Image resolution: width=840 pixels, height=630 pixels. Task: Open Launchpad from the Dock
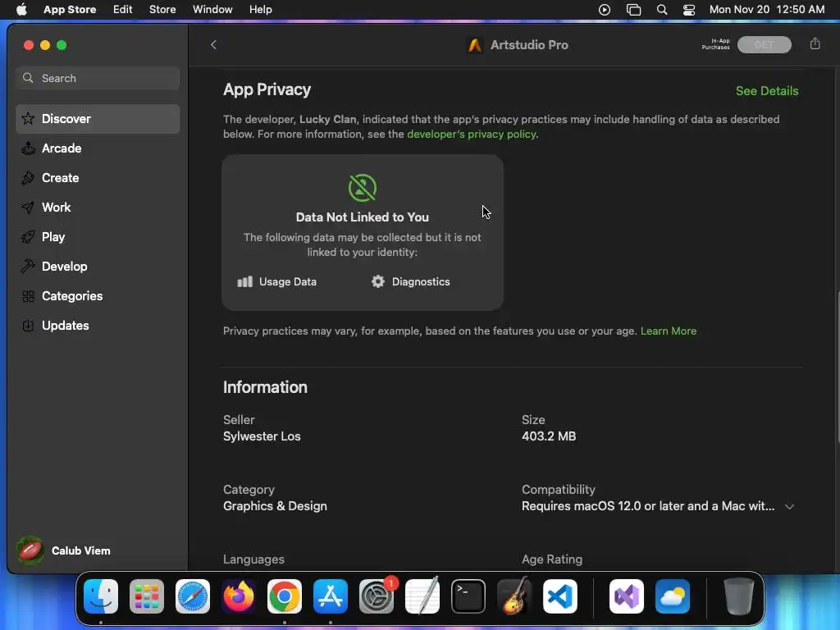tap(147, 596)
